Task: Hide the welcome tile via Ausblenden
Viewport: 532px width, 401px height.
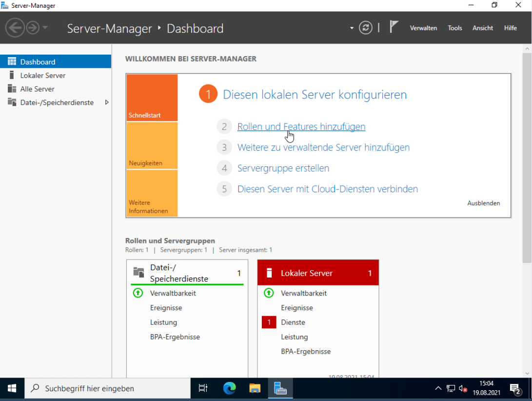Action: point(484,203)
